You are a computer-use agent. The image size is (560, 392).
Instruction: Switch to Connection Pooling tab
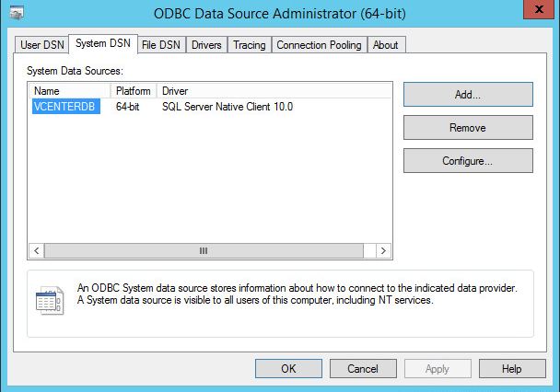(320, 44)
